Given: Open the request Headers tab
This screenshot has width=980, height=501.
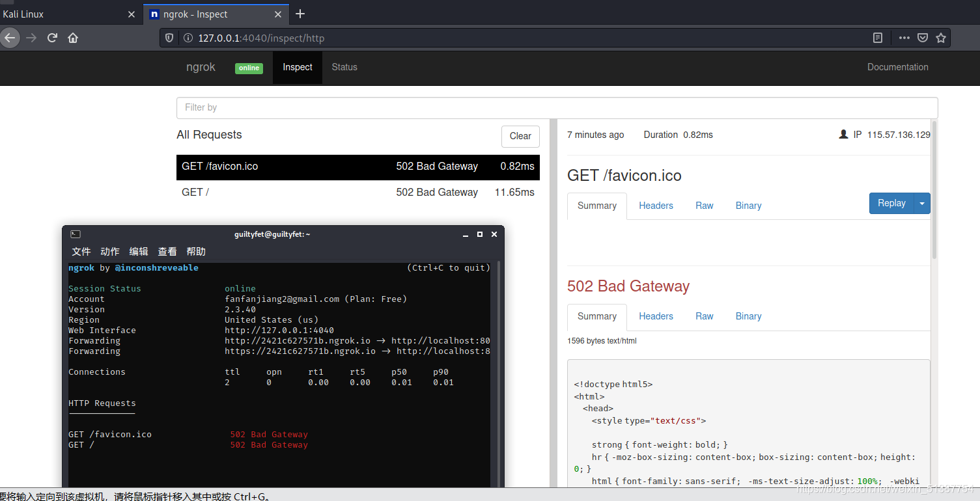Looking at the screenshot, I should click(x=656, y=206).
